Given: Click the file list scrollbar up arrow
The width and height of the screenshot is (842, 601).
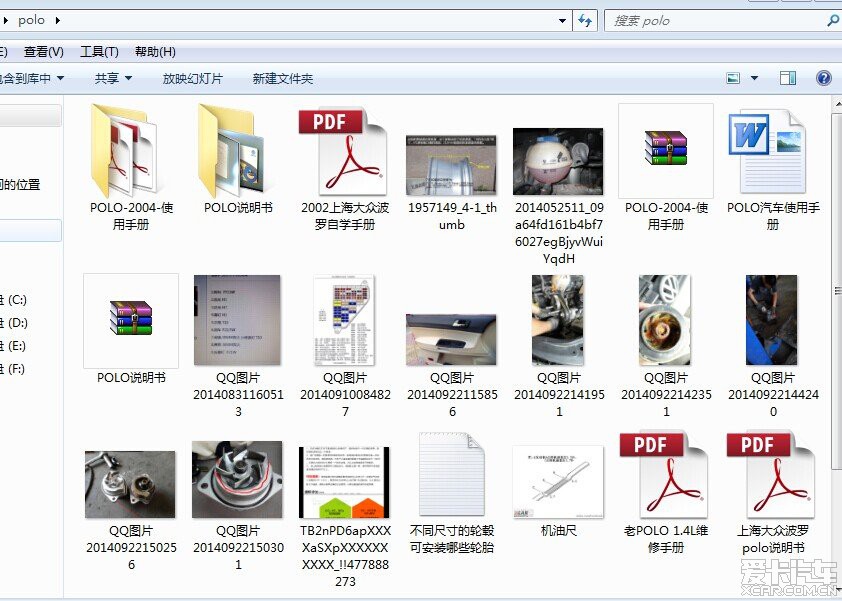Looking at the screenshot, I should tap(837, 104).
